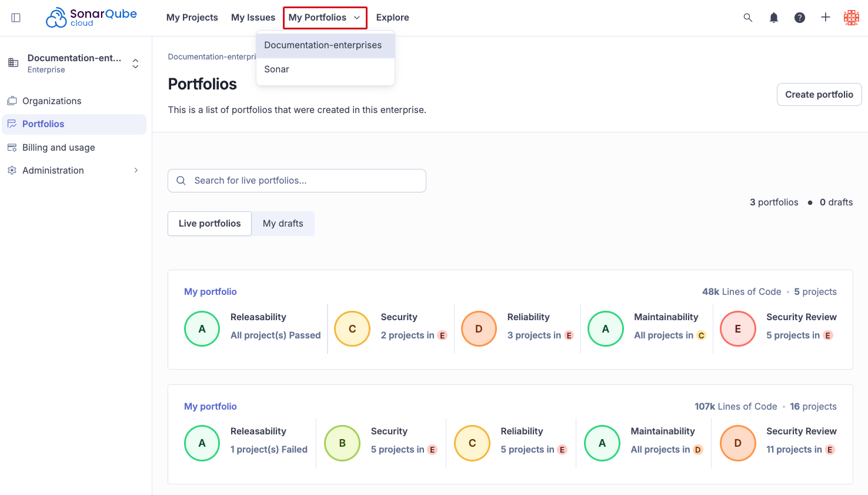The width and height of the screenshot is (868, 495).
Task: Click "All project(s) Passed" releasability text
Action: click(275, 335)
